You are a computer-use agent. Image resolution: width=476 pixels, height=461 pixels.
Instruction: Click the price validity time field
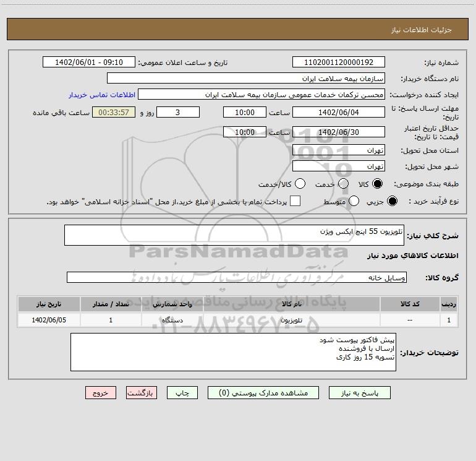click(245, 132)
